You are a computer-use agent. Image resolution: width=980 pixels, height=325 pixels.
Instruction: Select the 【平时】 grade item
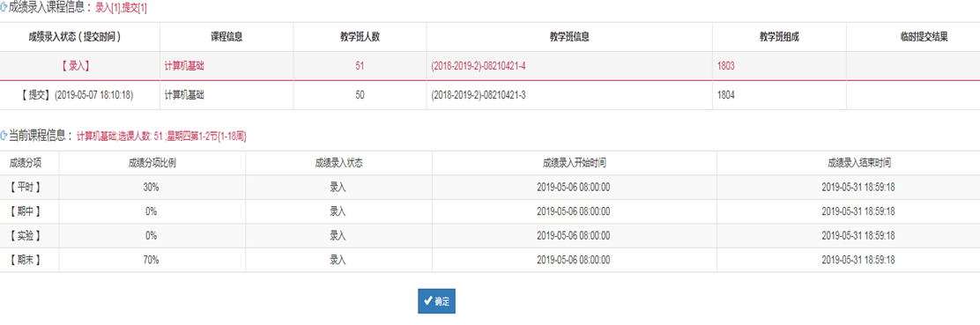coord(25,188)
